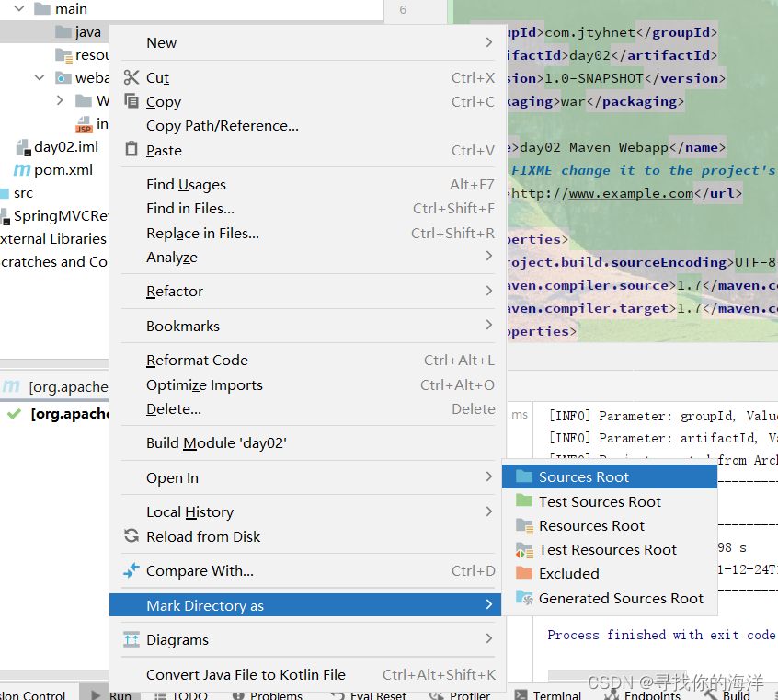Mark directory as Test Sources Root
Image resolution: width=778 pixels, height=700 pixels.
point(610,501)
